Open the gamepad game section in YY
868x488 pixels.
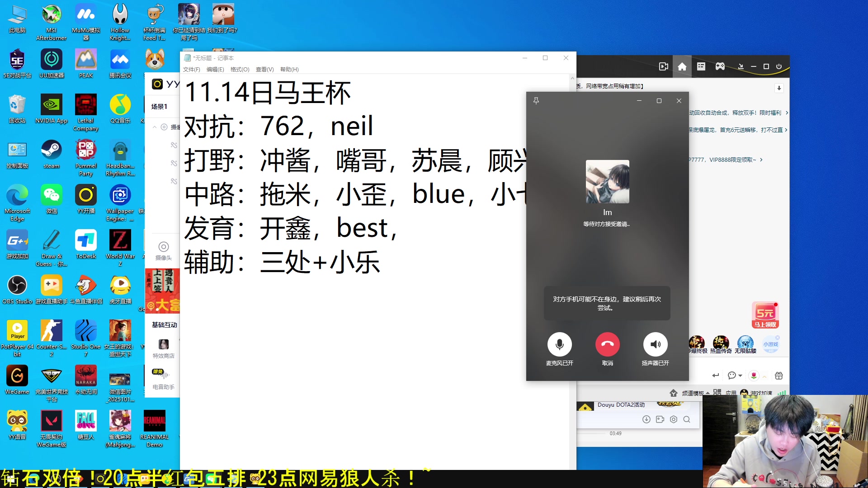[x=720, y=66]
